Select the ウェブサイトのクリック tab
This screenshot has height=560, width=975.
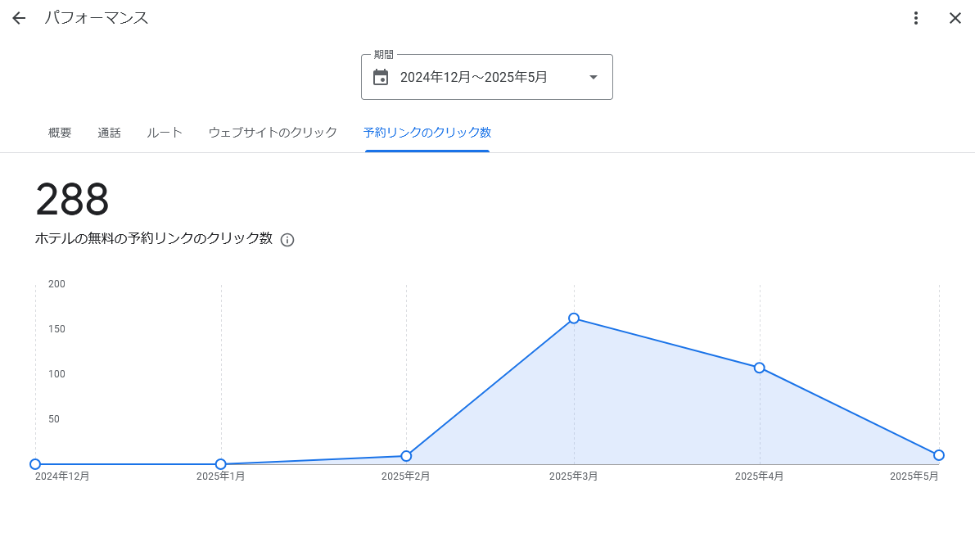coord(273,133)
